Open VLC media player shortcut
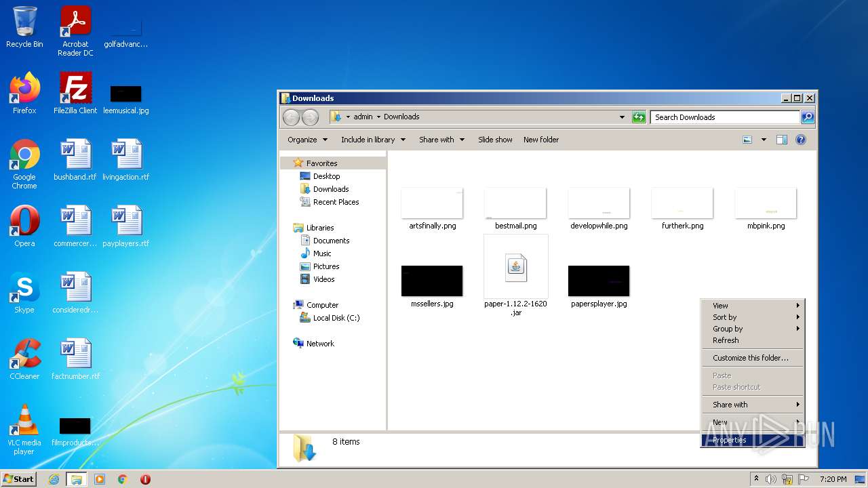868x488 pixels. click(24, 430)
